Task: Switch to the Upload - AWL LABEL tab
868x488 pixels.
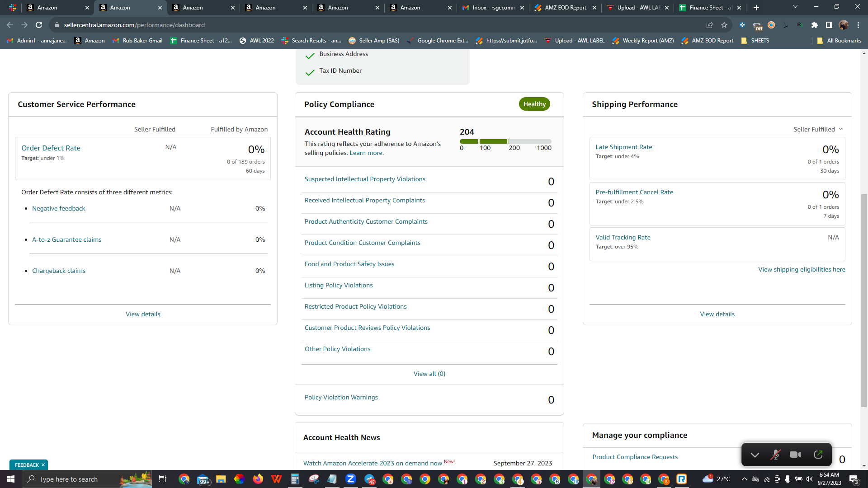Action: (x=637, y=8)
